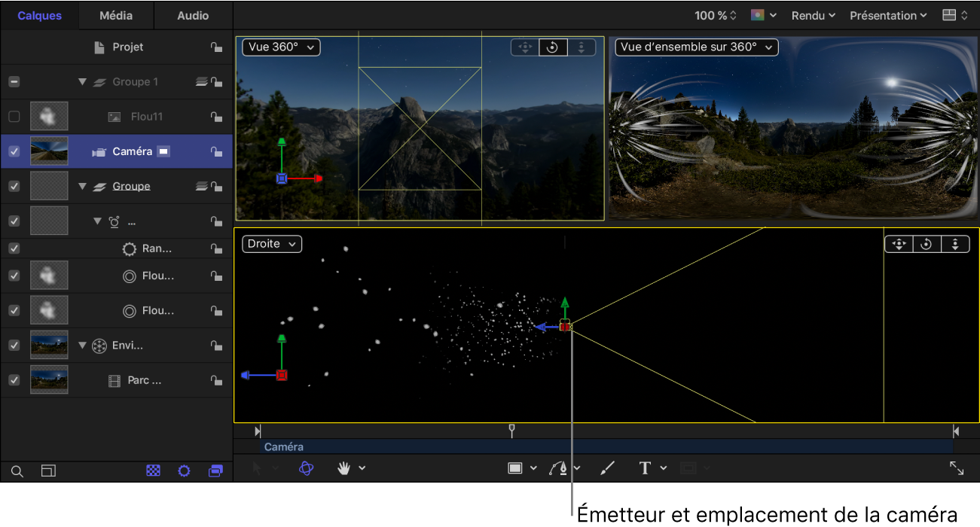Open the 100 % zoom level pop-up
Image resolution: width=980 pixels, height=527 pixels.
tap(716, 15)
